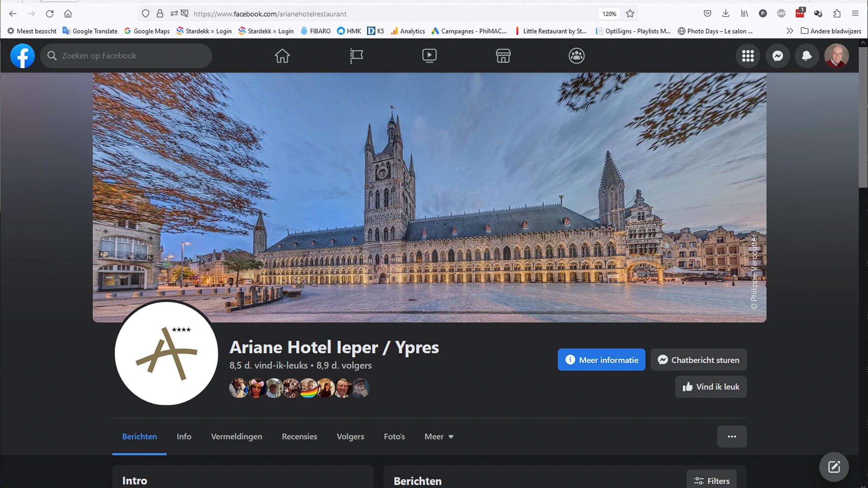This screenshot has height=488, width=868.
Task: Bookmark this page with the star icon
Action: point(630,14)
